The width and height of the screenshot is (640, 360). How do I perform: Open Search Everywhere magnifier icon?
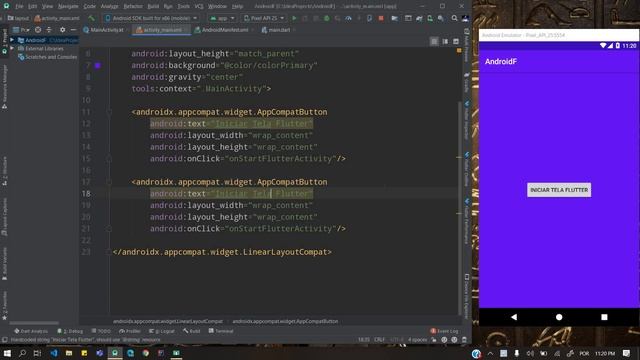point(454,18)
